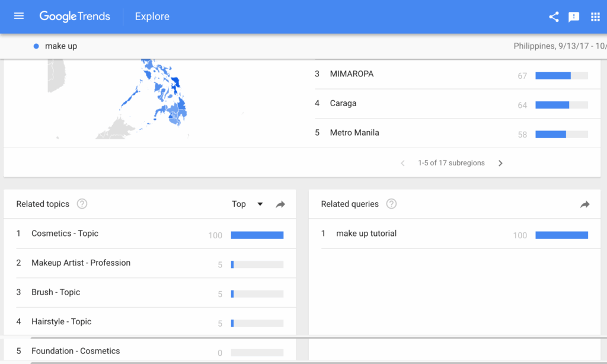Click the share icon in header
607x364 pixels.
point(554,17)
